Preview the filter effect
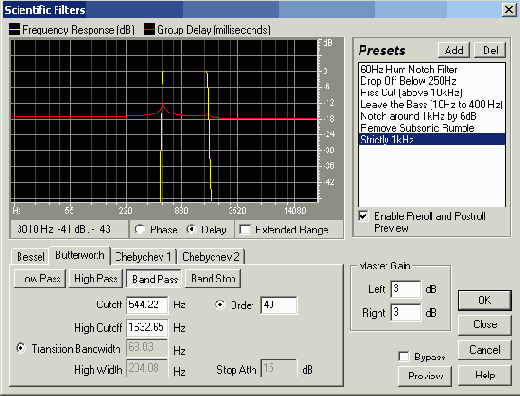Viewport: 520px width, 396px height. coord(425,376)
